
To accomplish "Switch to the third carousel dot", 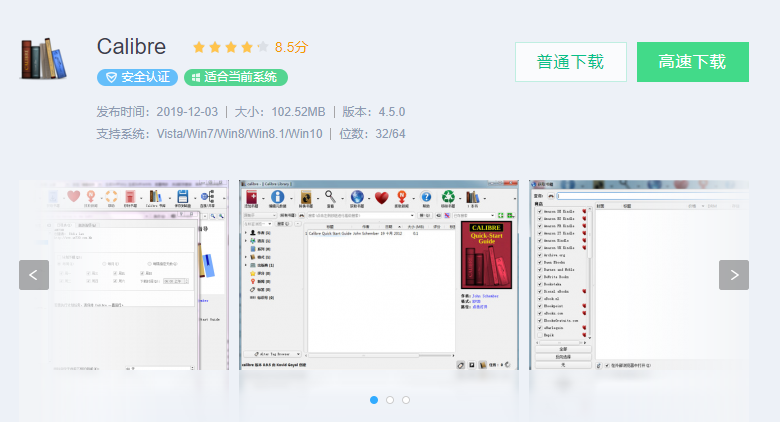I will [x=406, y=400].
